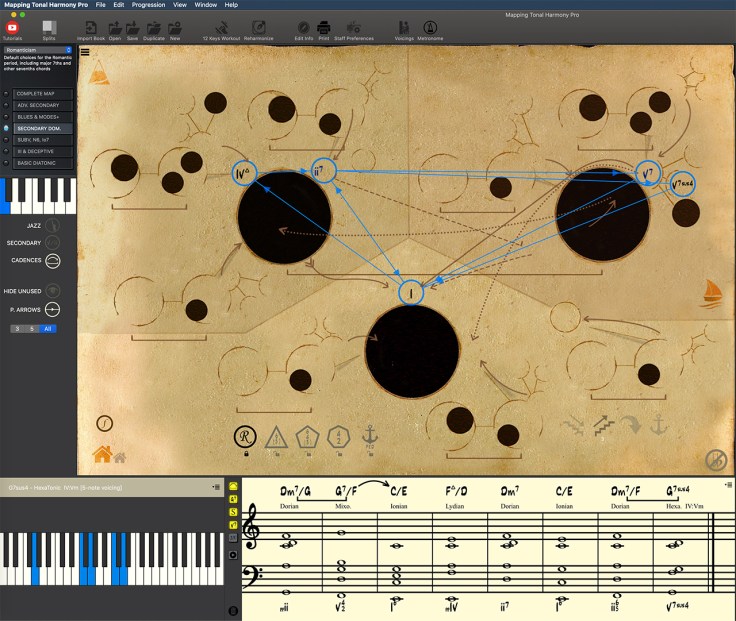Open the 12 Keys Workout tool
Screen dimensions: 736x621
tap(221, 27)
